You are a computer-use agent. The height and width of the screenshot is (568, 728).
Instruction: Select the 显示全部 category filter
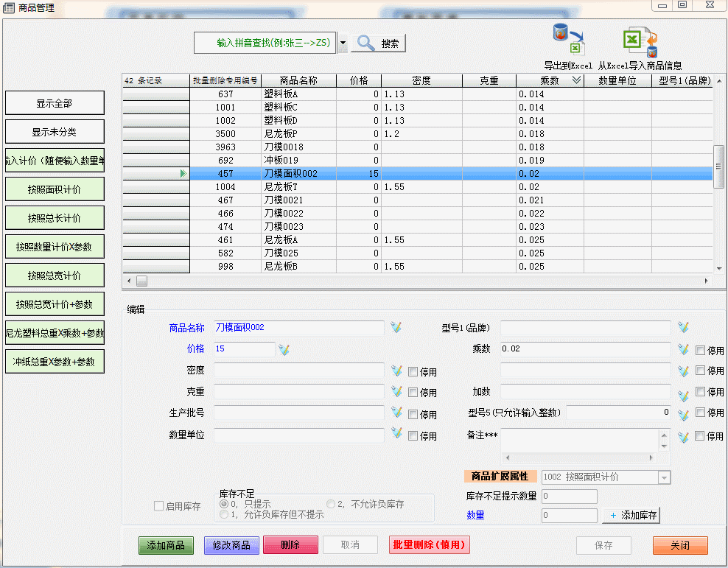(x=55, y=104)
